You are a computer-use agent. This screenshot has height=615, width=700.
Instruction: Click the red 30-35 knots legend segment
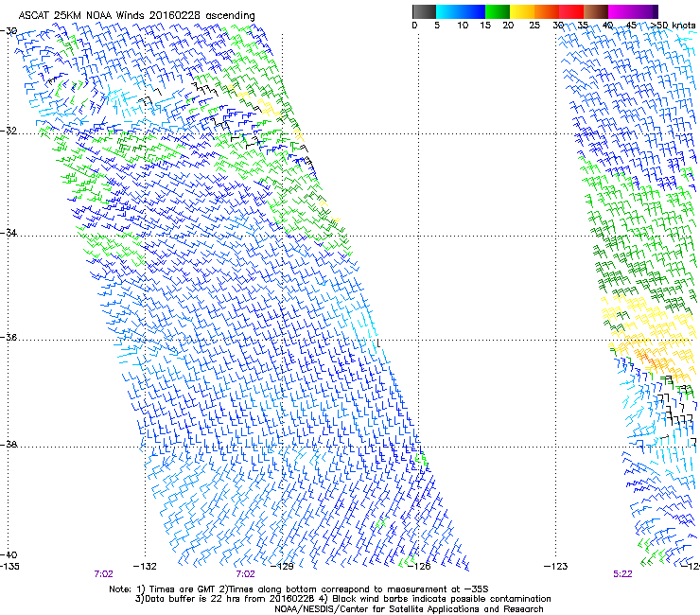tap(571, 11)
